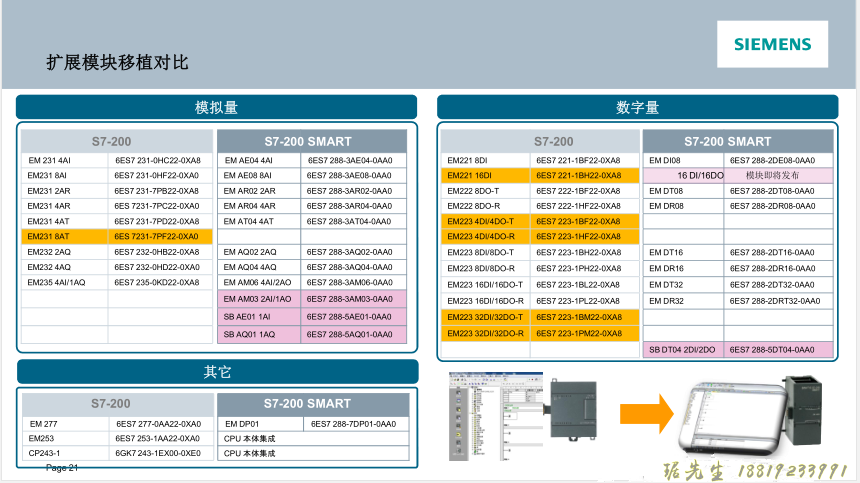The height and width of the screenshot is (483, 860).
Task: Select cell EM DP01
Action: pos(261,424)
